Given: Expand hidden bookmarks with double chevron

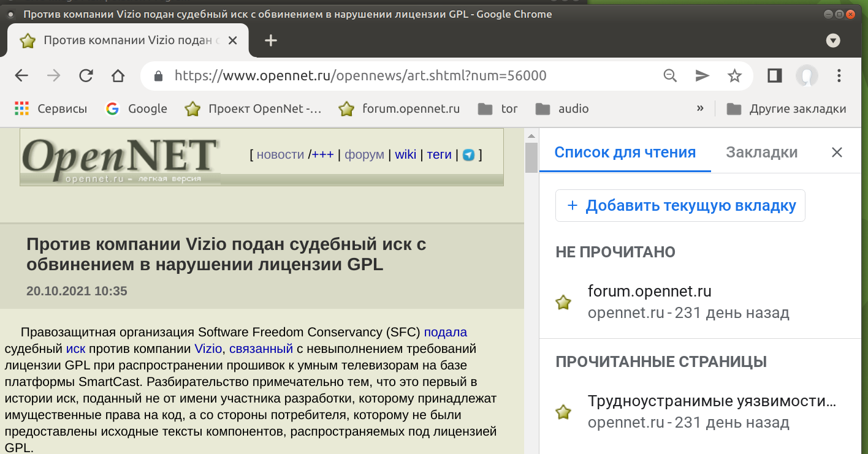Looking at the screenshot, I should pyautogui.click(x=700, y=108).
